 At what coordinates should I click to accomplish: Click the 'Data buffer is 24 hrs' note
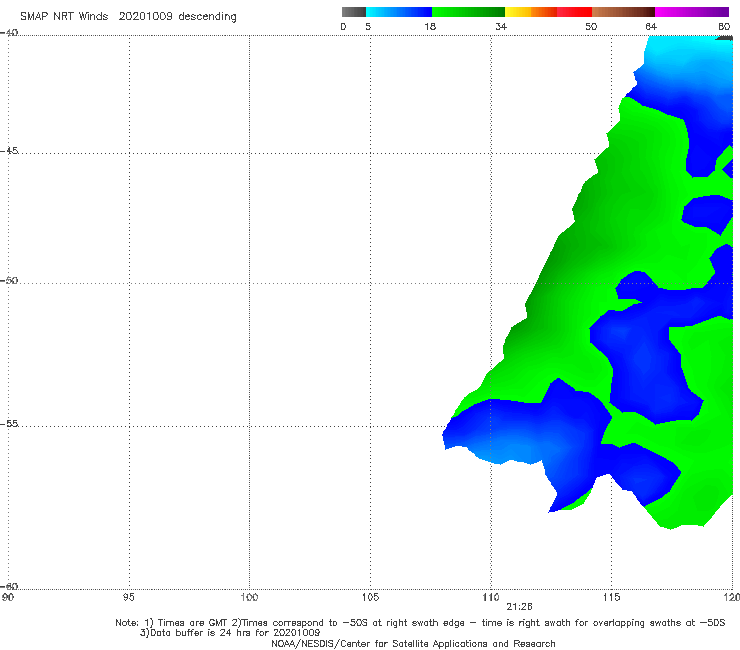pyautogui.click(x=230, y=633)
